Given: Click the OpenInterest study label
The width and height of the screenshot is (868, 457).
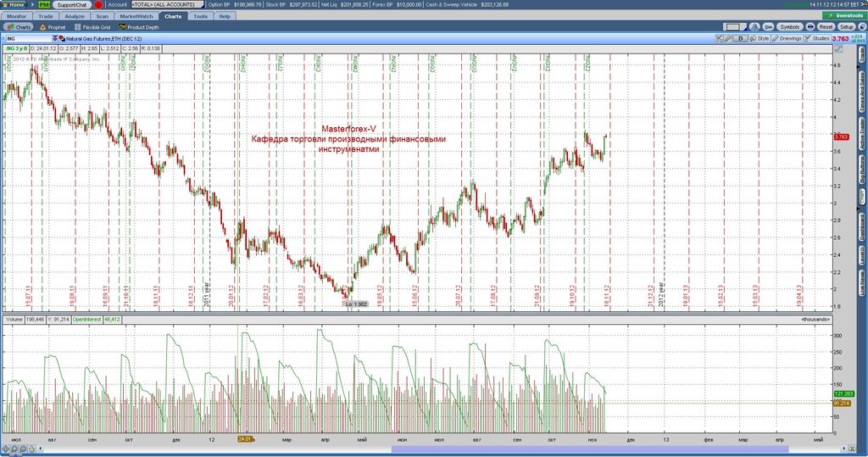Looking at the screenshot, I should (87, 319).
